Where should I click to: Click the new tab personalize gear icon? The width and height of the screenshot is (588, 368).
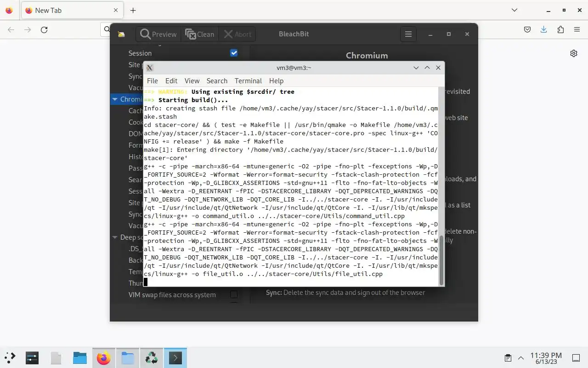click(x=574, y=53)
